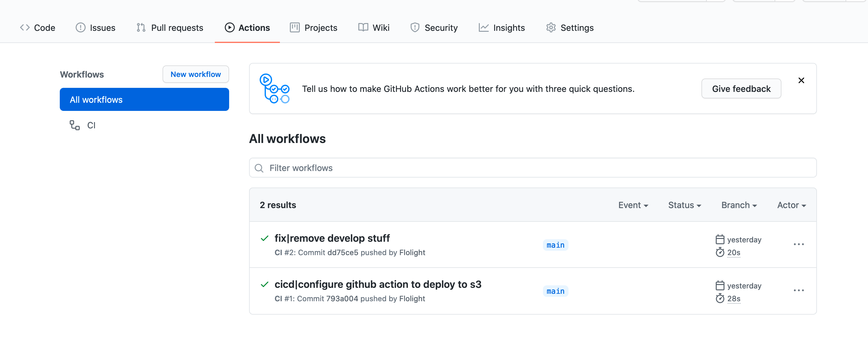The width and height of the screenshot is (868, 352).
Task: Click the Settings gear icon
Action: [550, 28]
